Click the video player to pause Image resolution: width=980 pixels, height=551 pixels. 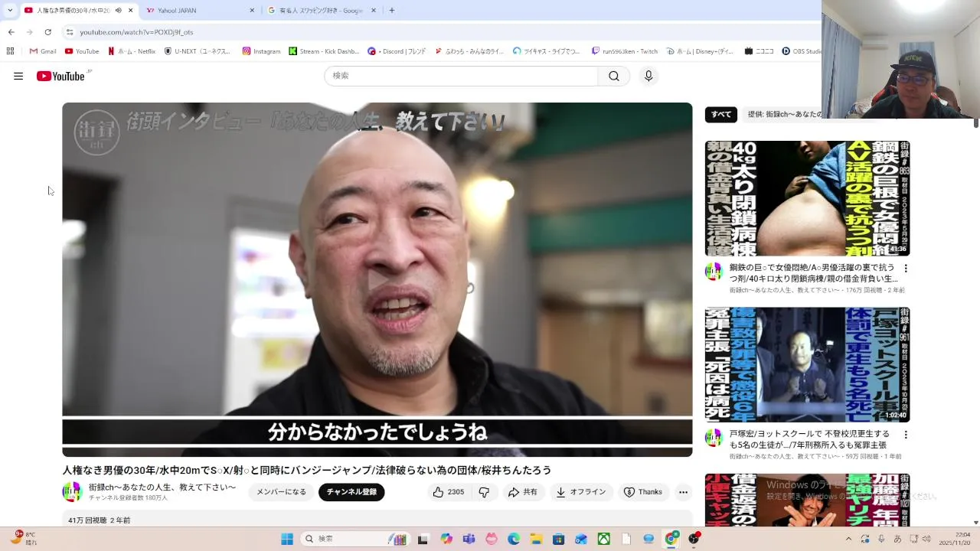(x=377, y=279)
